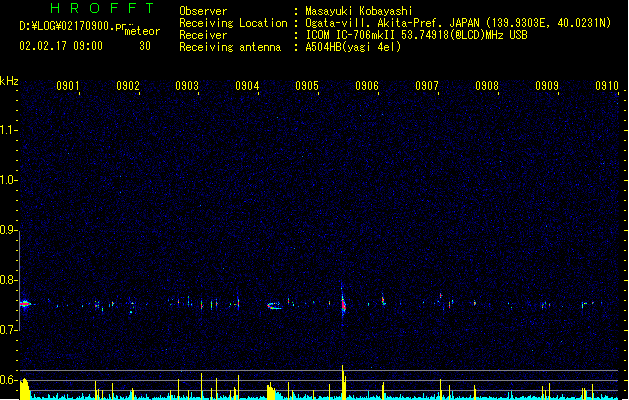Click the 0902 time marker
Image resolution: width=629 pixels, height=400 pixels.
(128, 86)
